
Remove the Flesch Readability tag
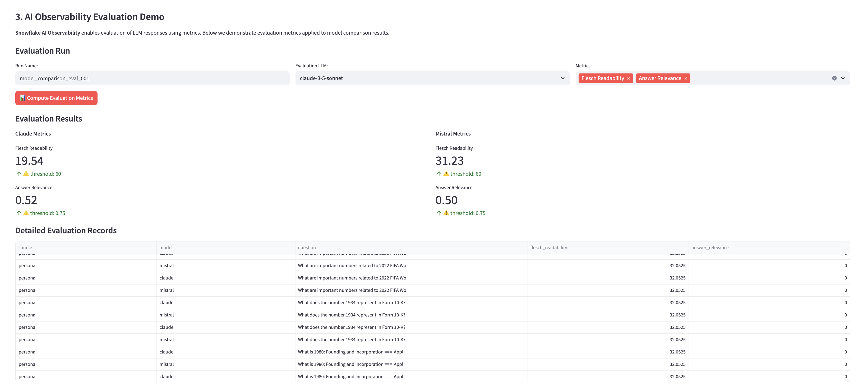tap(629, 78)
